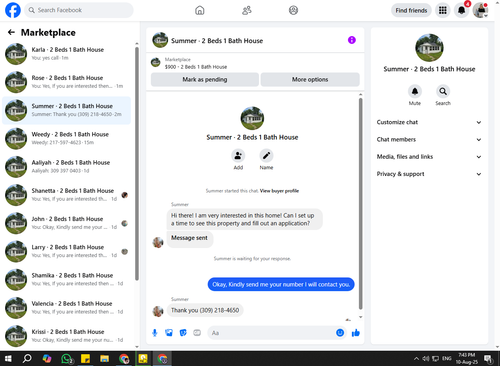The width and height of the screenshot is (500, 366).
Task: Click the conversation list scrollbar
Action: [137, 163]
